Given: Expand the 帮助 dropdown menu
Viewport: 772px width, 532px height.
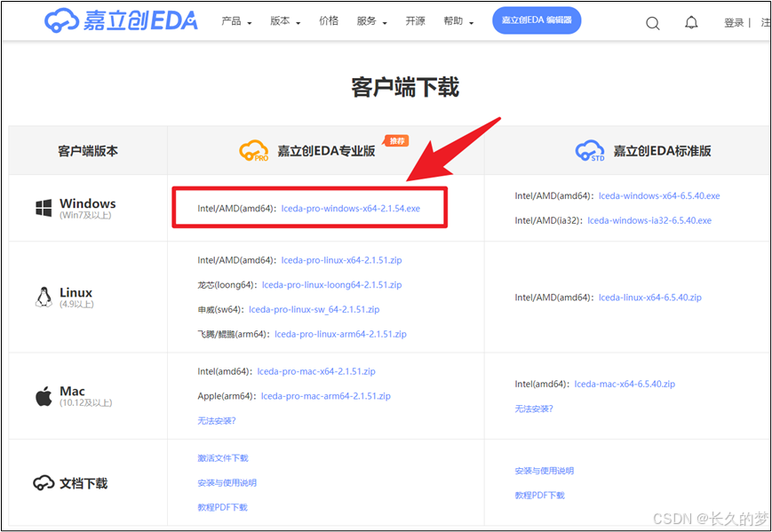Looking at the screenshot, I should pos(458,21).
